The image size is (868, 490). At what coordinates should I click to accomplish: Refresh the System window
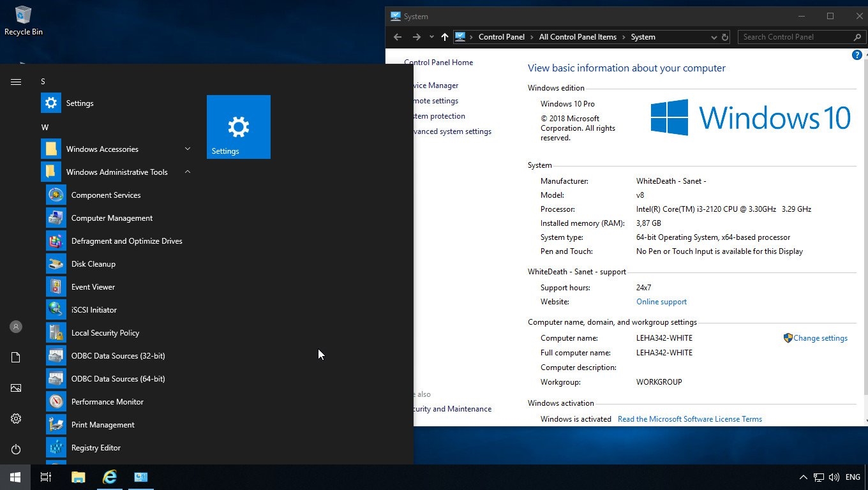[x=725, y=37]
